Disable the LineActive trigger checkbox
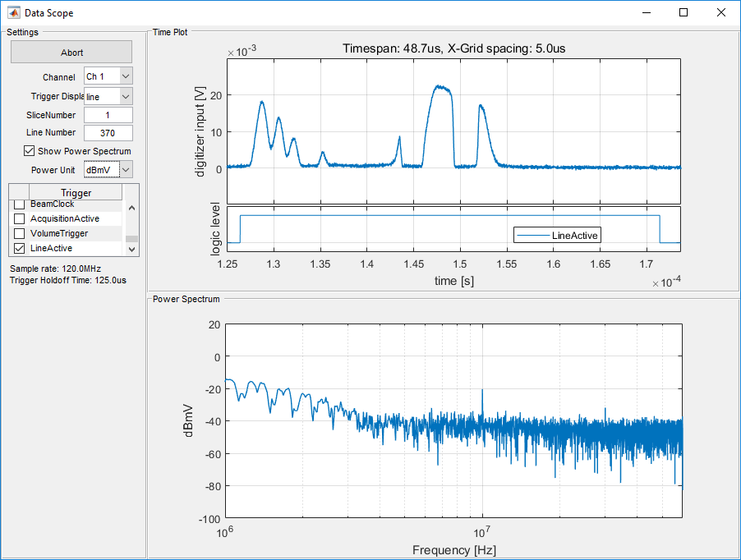741x560 pixels. coord(20,249)
